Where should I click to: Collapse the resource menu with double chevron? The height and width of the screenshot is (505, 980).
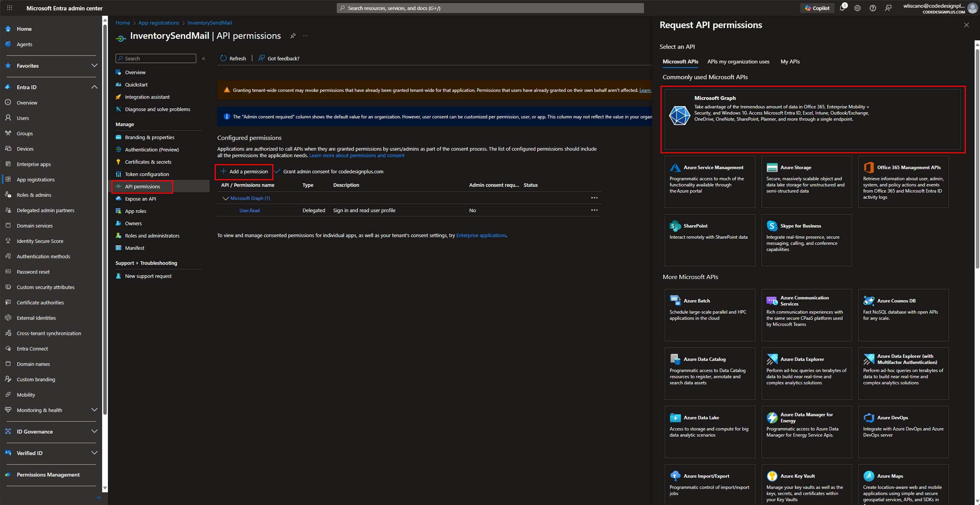[x=204, y=58]
